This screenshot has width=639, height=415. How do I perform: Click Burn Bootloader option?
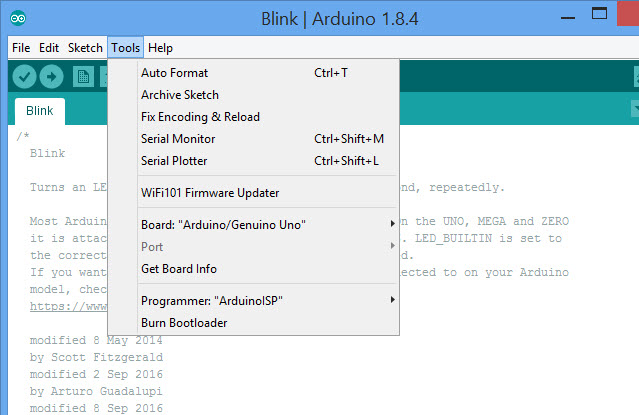coord(184,323)
